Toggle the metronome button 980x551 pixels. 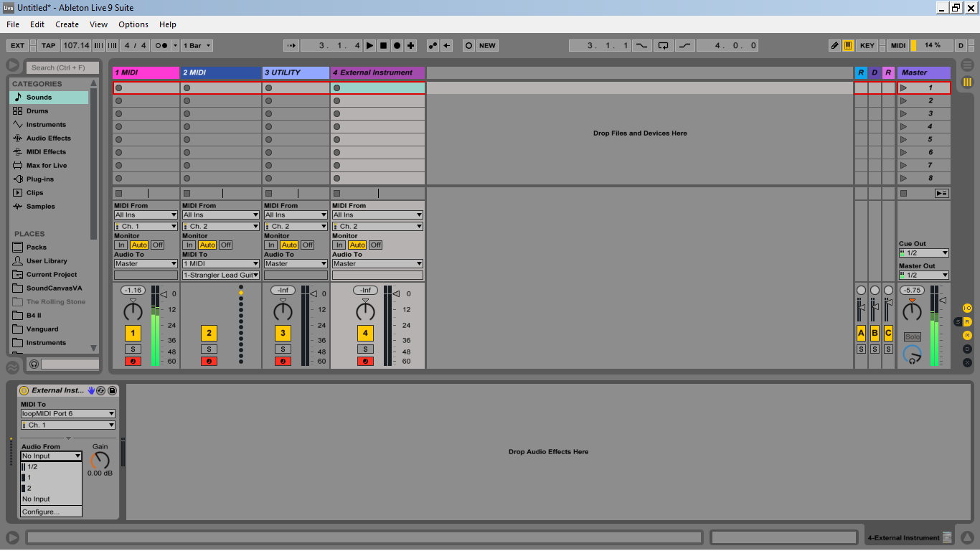click(x=161, y=45)
